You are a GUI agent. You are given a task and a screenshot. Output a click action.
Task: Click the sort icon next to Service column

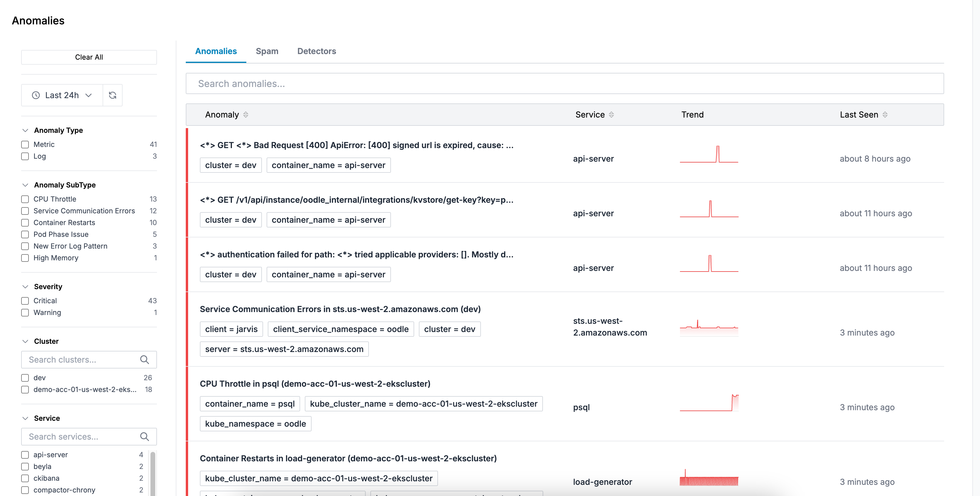611,115
